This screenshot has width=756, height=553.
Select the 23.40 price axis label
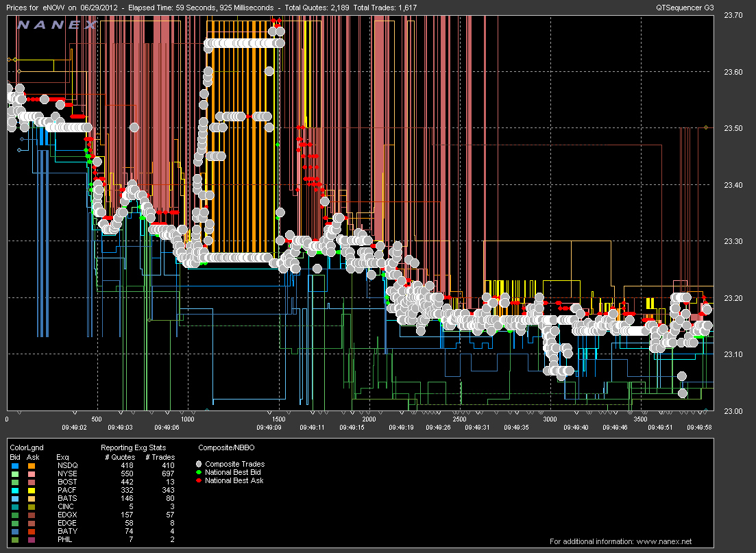click(733, 185)
